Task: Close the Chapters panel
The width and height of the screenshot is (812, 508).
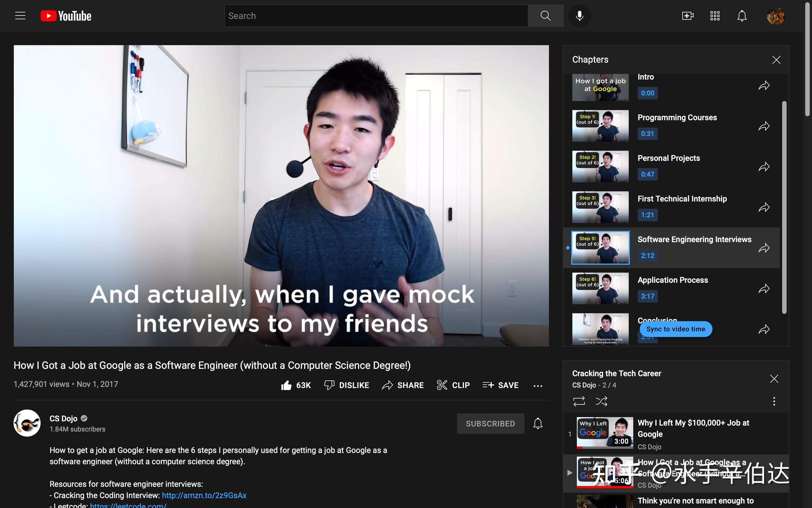Action: click(776, 60)
